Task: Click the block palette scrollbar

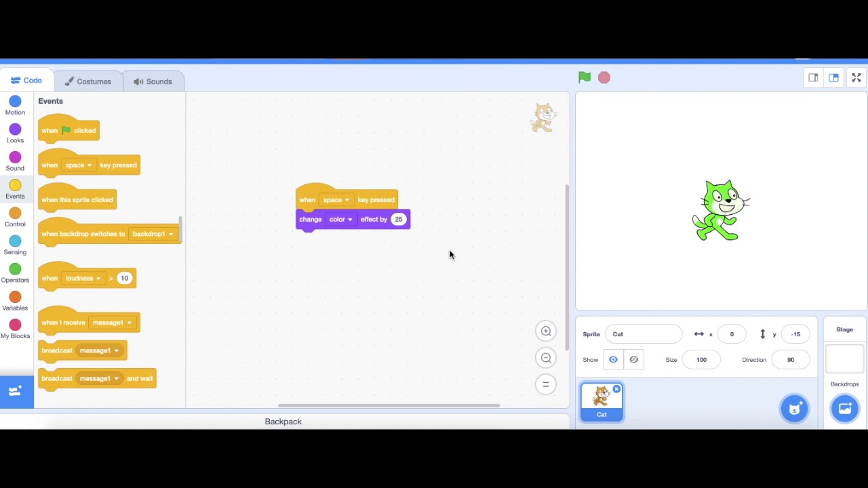Action: (x=180, y=230)
